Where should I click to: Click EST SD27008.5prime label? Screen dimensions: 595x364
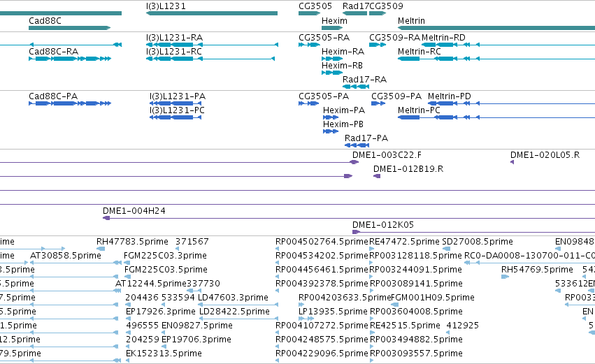[x=478, y=242]
